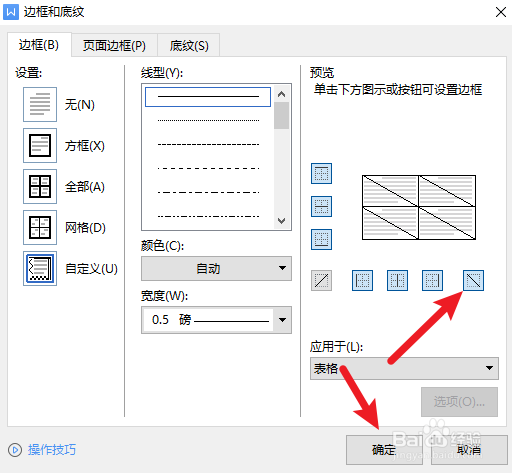
Task: Select the All (全部) border setting icon
Action: click(40, 187)
